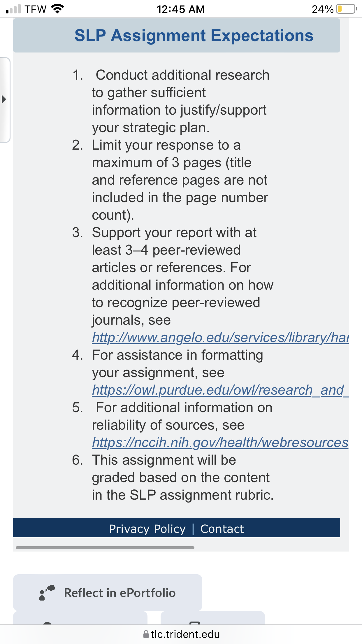
Task: Click the partially visible bottom-right button
Action: (x=213, y=618)
